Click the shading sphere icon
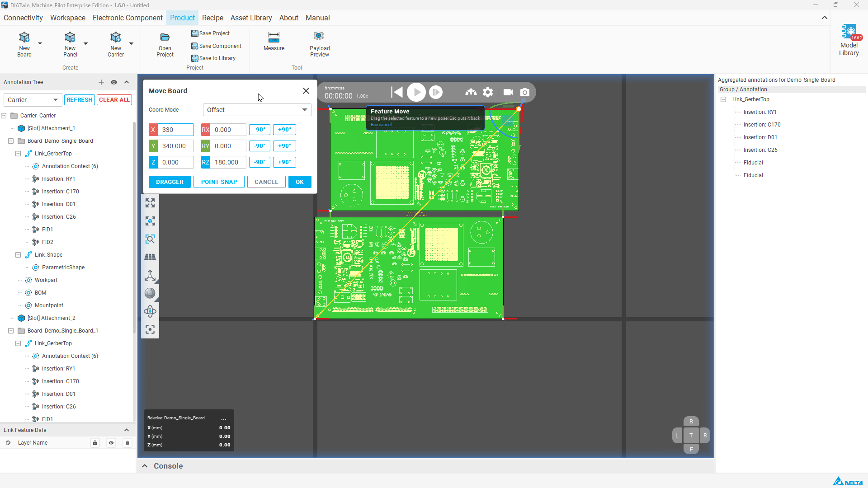The height and width of the screenshot is (488, 868). [x=150, y=293]
